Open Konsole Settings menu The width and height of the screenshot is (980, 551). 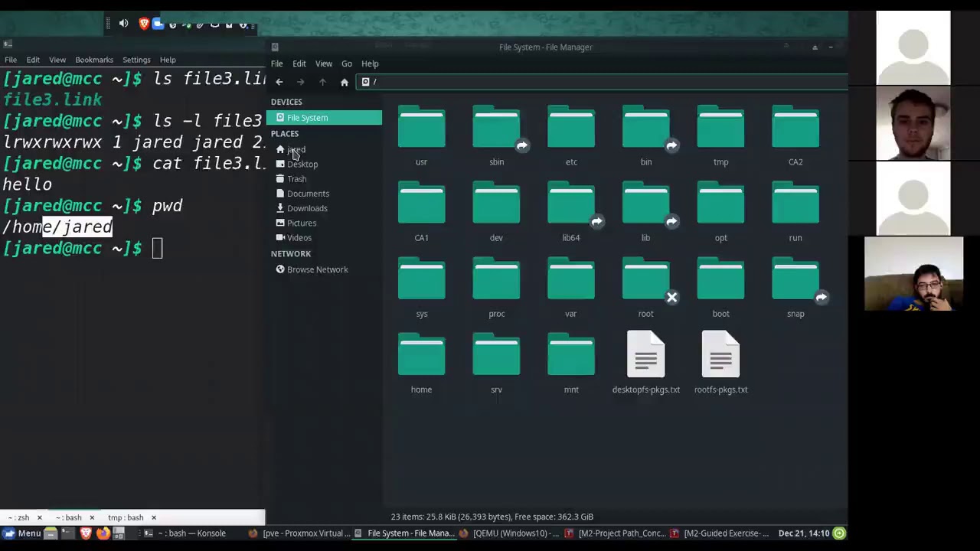[x=136, y=60]
